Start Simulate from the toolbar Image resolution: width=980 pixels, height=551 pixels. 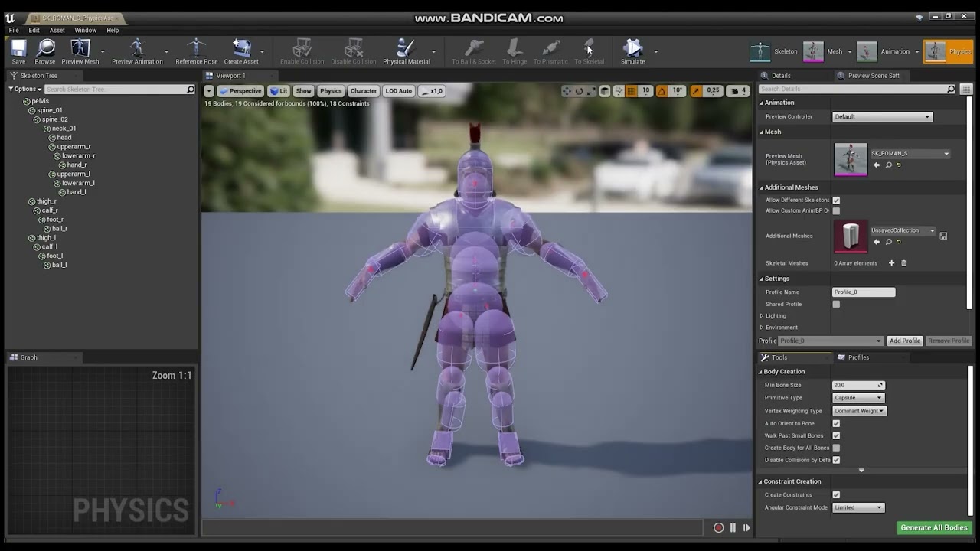[632, 49]
